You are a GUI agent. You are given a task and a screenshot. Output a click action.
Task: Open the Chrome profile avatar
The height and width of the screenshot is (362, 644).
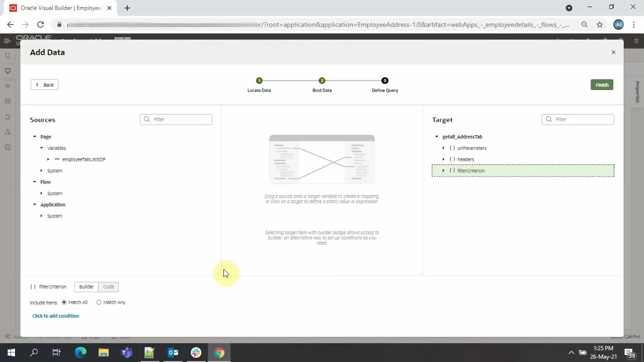click(x=619, y=24)
